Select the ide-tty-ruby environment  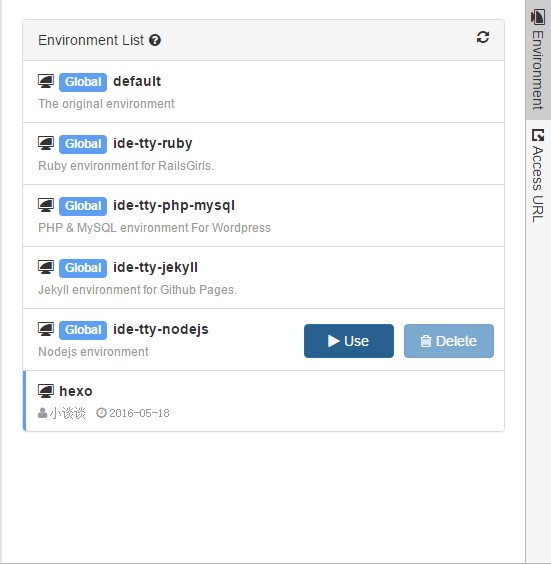(264, 154)
